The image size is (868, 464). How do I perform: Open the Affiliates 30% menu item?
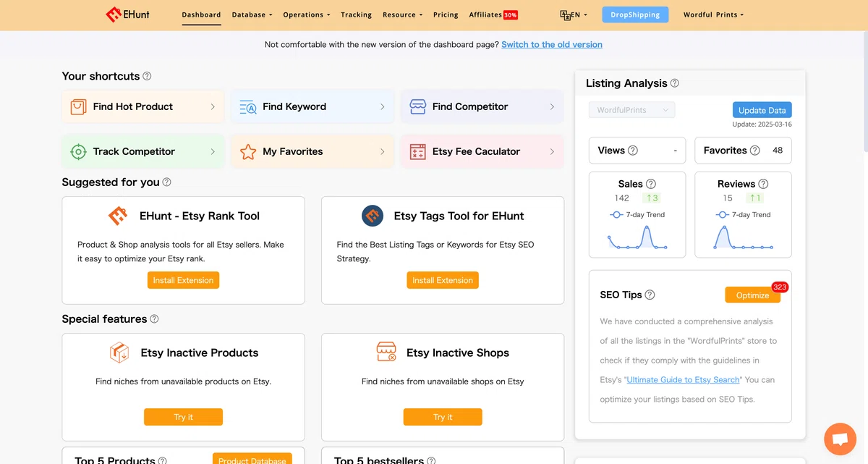[493, 14]
